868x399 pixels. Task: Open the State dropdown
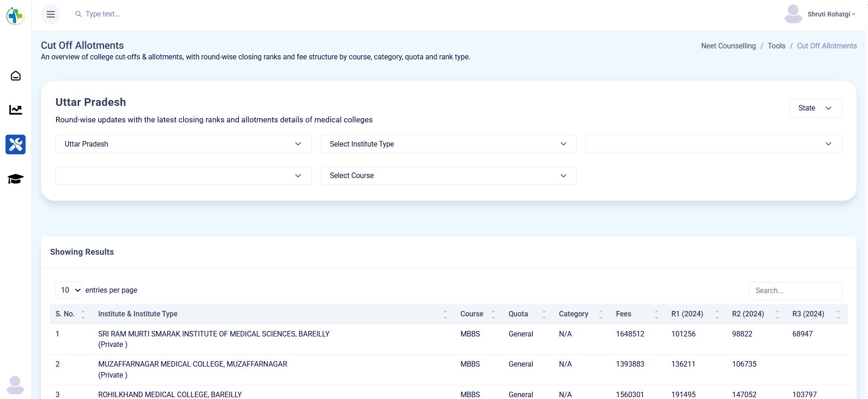point(815,108)
